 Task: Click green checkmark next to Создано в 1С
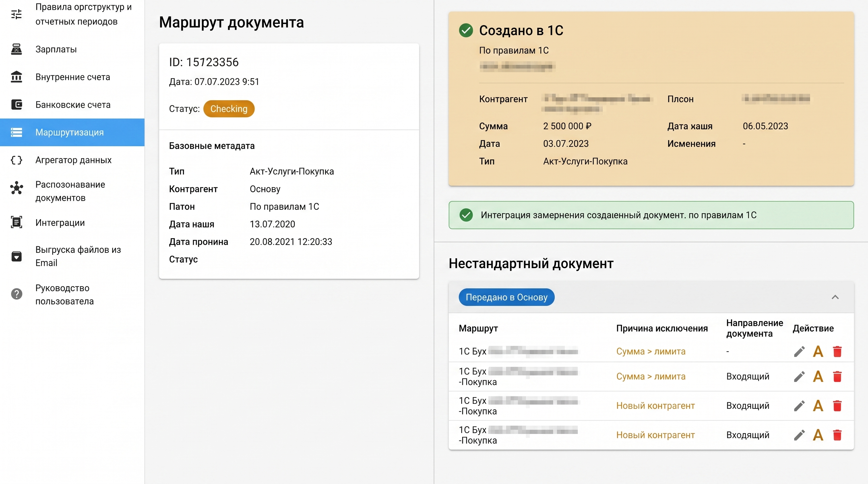point(466,30)
